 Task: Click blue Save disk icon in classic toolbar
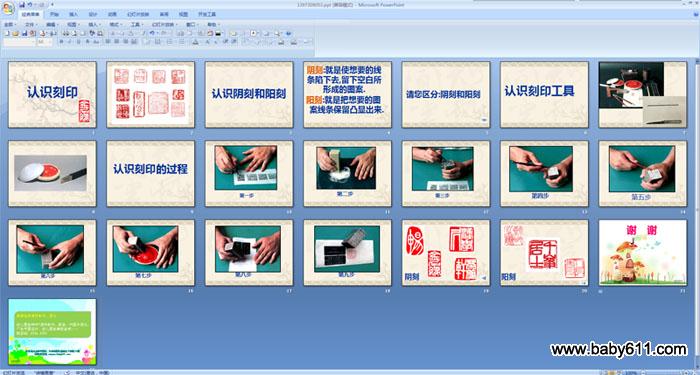[x=25, y=33]
